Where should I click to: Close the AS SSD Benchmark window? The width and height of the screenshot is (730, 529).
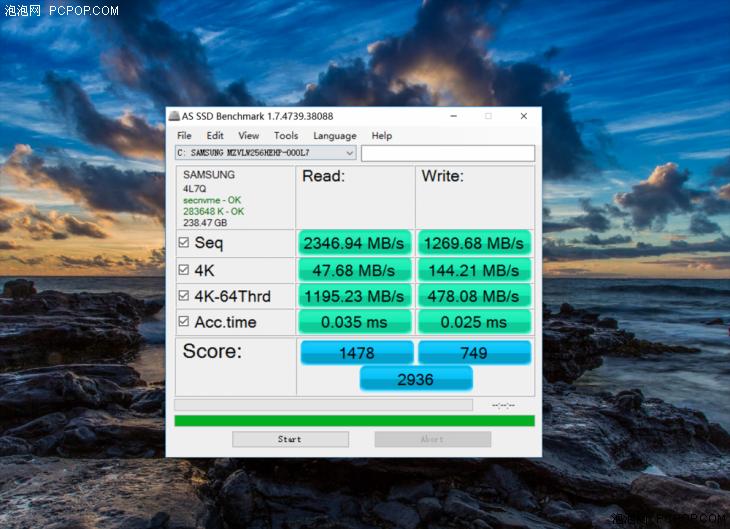pos(523,116)
